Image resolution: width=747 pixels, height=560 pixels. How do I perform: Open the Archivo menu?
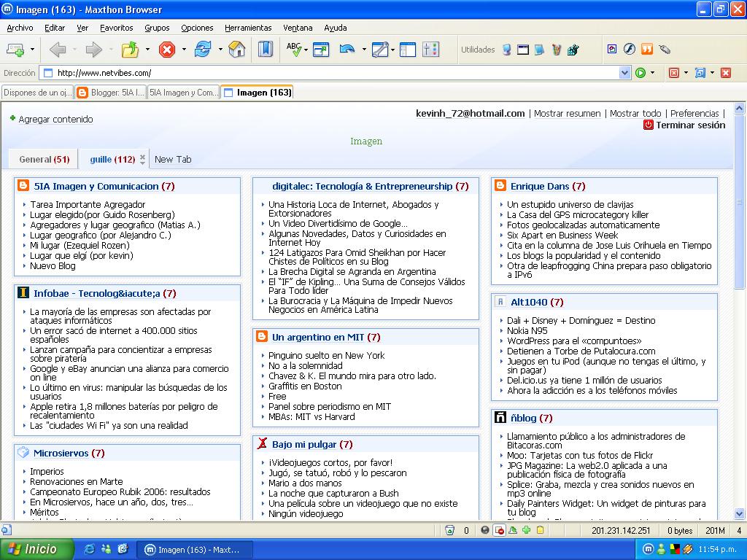[x=20, y=28]
